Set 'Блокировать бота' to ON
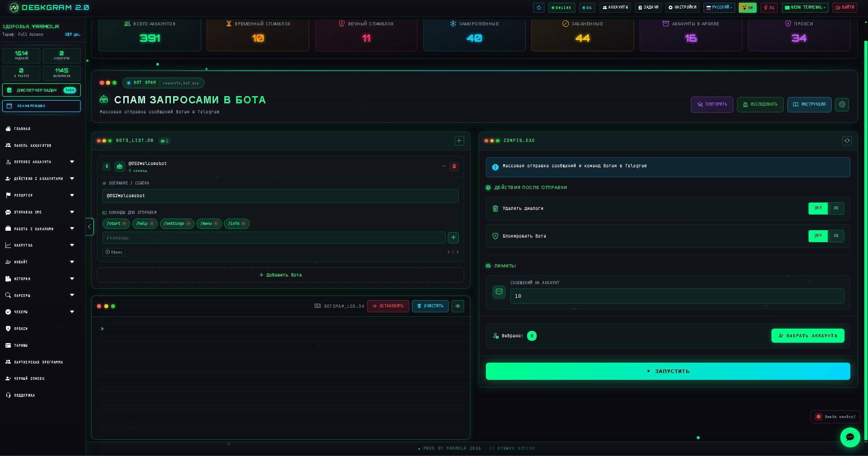Screen dimensions: 868x456 (x=836, y=236)
